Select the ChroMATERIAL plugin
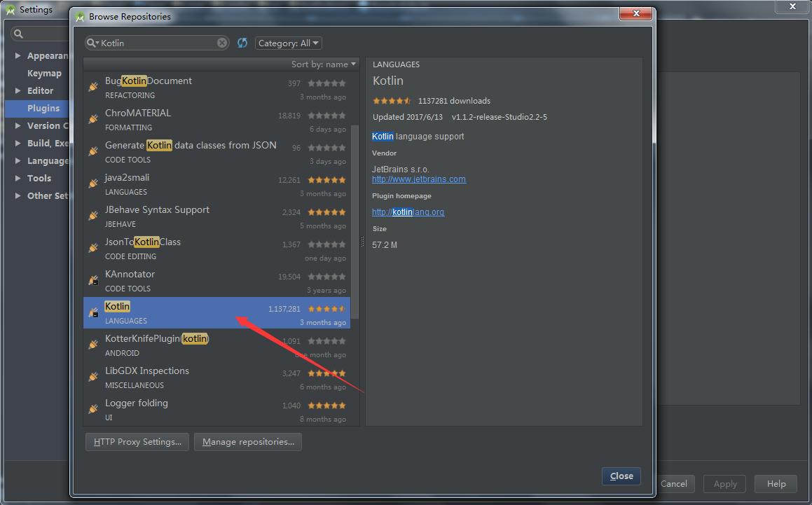This screenshot has height=505, width=812. 217,120
